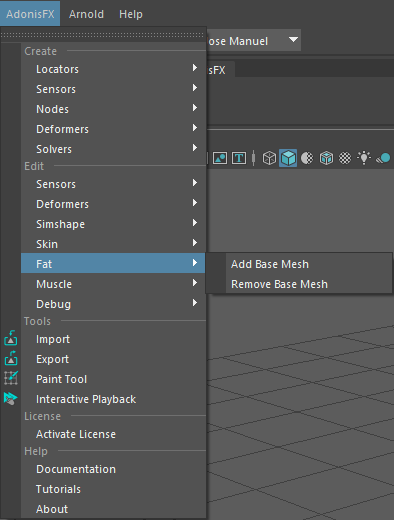
Task: Open Documentation from Help section
Action: pos(113,469)
